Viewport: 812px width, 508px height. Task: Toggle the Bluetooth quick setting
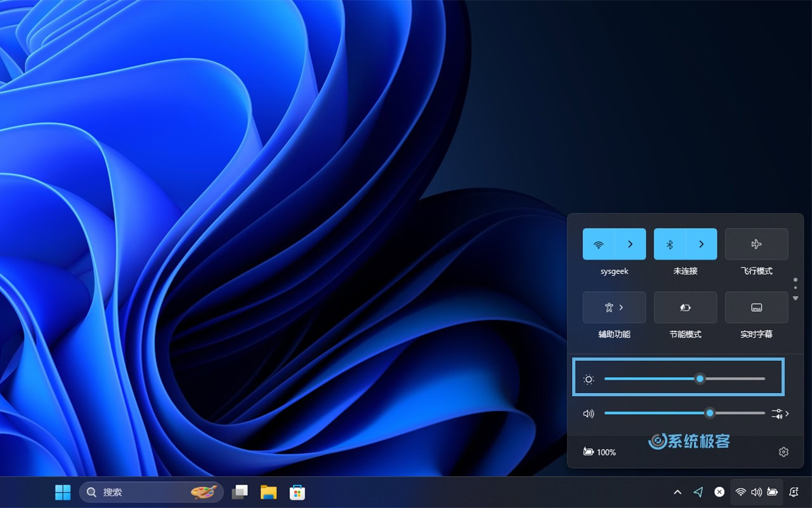point(669,244)
